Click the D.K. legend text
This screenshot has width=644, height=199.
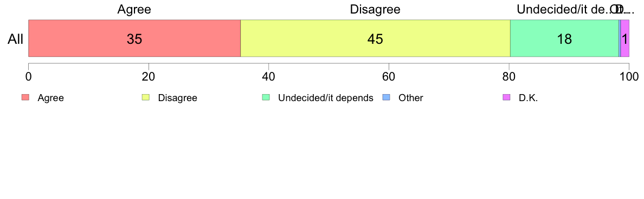point(528,98)
